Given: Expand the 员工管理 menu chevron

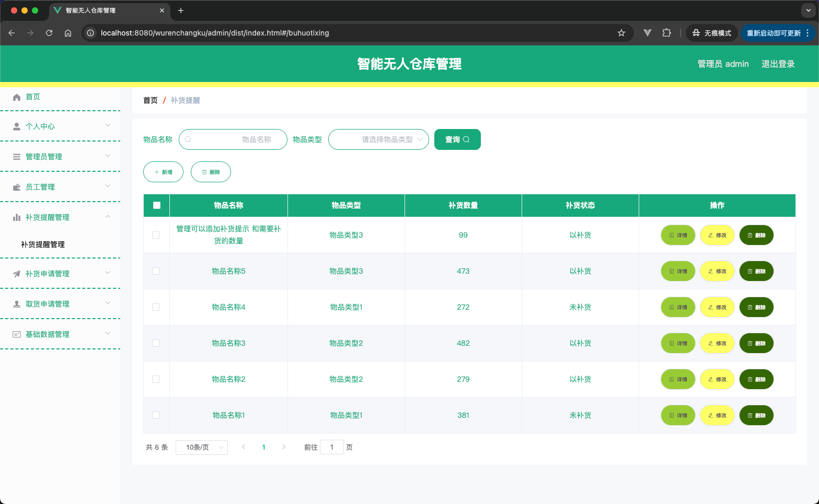Looking at the screenshot, I should point(108,186).
